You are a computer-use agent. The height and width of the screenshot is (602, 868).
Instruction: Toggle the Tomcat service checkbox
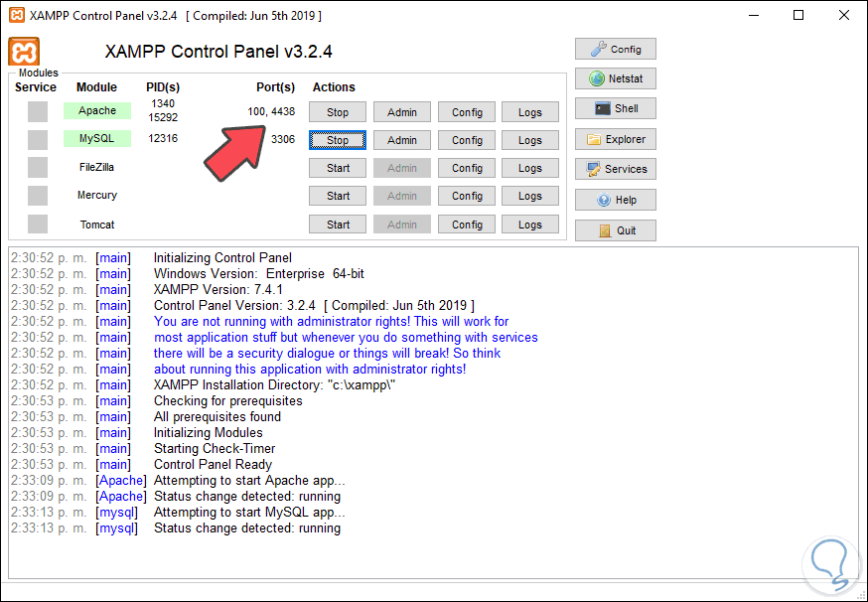coord(38,224)
